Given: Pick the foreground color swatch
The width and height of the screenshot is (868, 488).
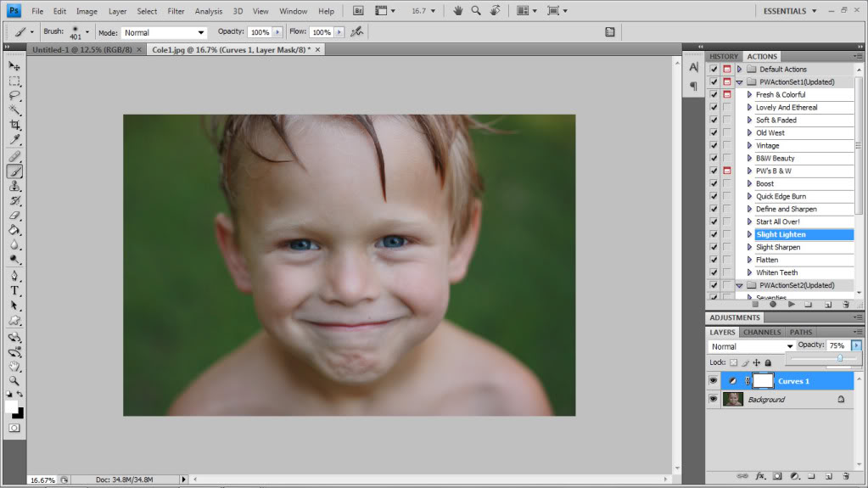Looking at the screenshot, I should pyautogui.click(x=11, y=407).
